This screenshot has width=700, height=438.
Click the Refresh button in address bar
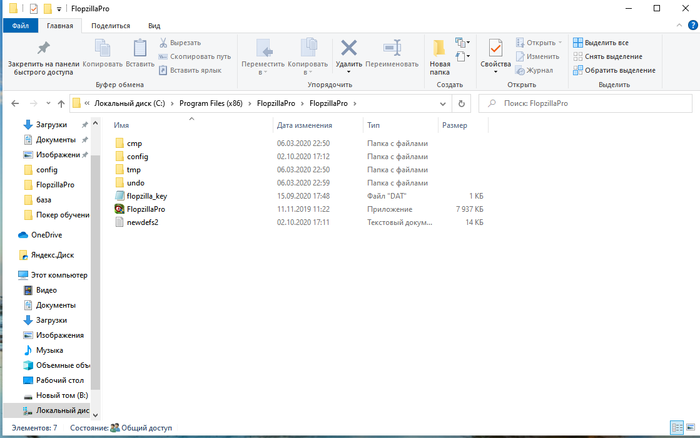click(x=461, y=104)
